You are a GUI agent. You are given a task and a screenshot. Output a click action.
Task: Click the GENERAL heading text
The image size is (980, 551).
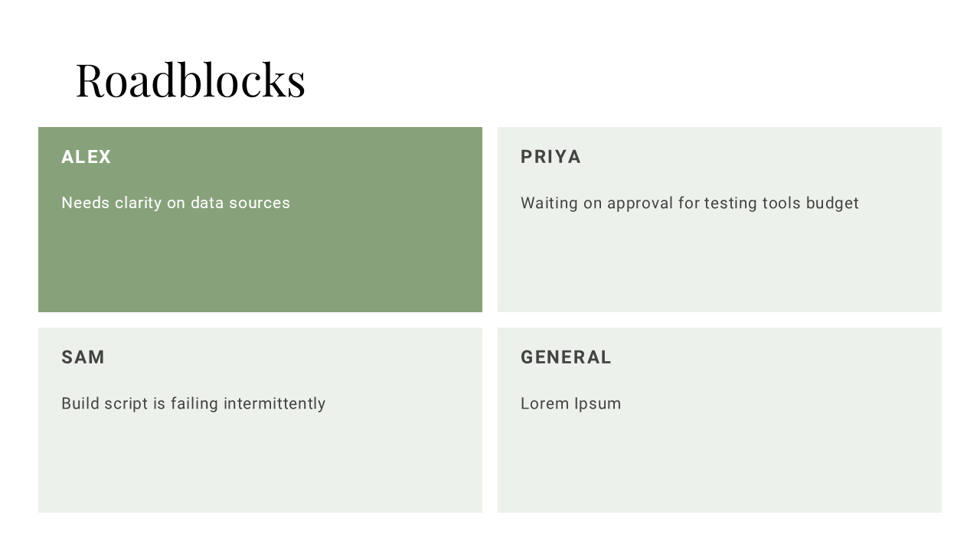[567, 357]
